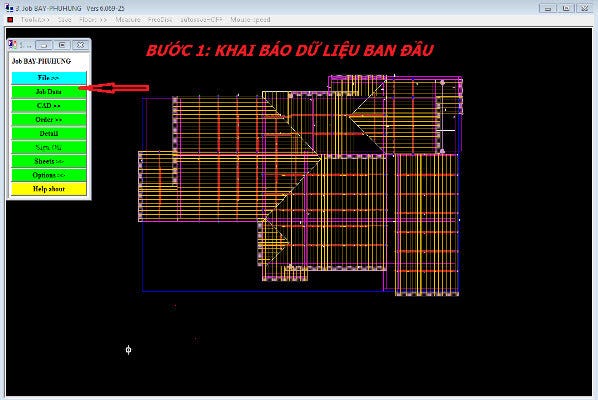Click the application icon in main title bar
598x400 pixels.
tap(9, 8)
